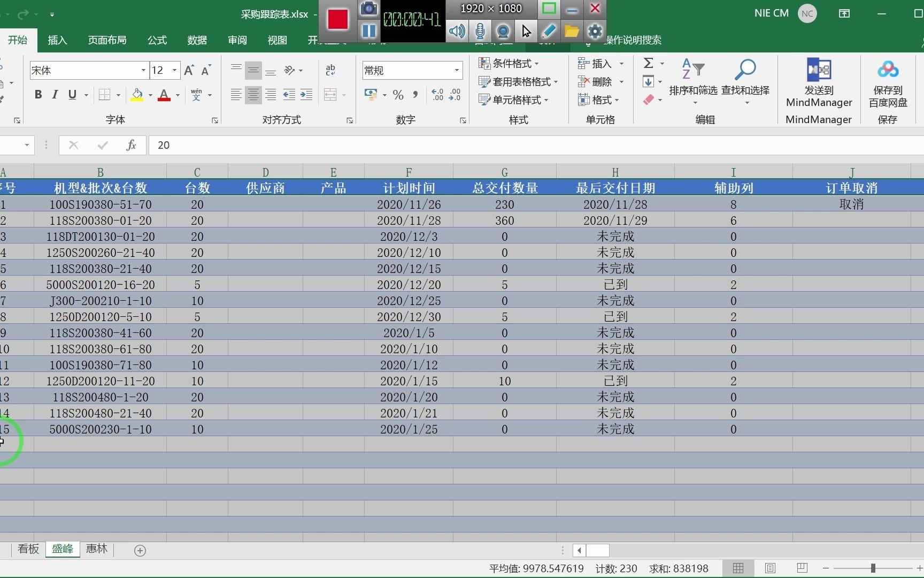Click the Fill down icon
The width and height of the screenshot is (924, 578).
click(648, 81)
